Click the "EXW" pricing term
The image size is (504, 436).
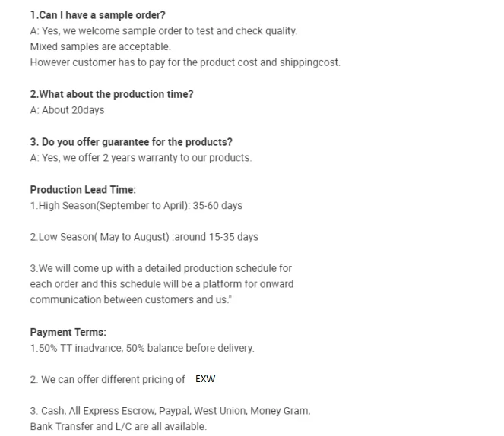pyautogui.click(x=205, y=379)
